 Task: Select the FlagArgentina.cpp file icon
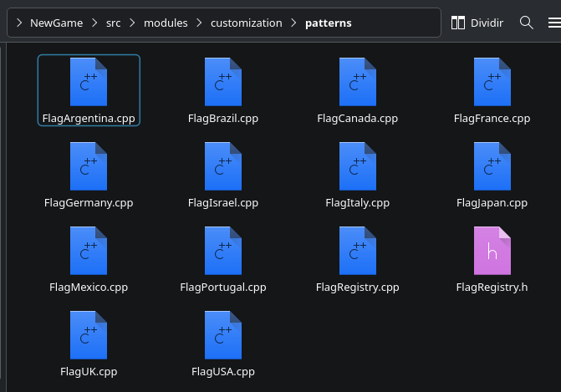point(89,82)
